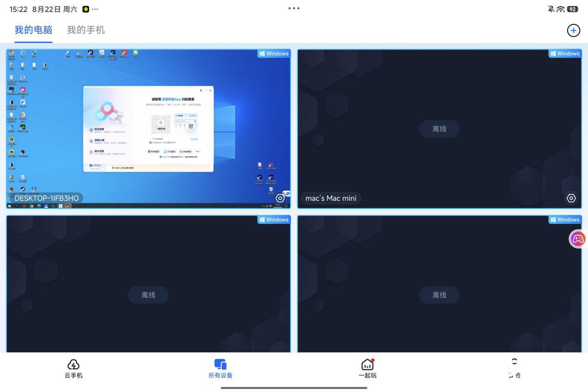Switch to the 我的手机 tab
The height and width of the screenshot is (392, 588).
[86, 30]
